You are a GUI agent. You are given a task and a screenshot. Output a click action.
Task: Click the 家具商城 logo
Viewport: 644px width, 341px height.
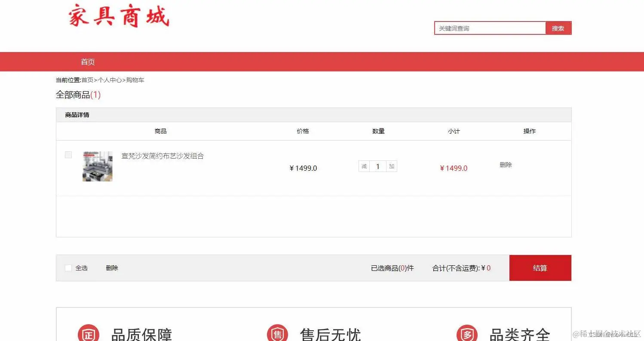click(x=118, y=16)
